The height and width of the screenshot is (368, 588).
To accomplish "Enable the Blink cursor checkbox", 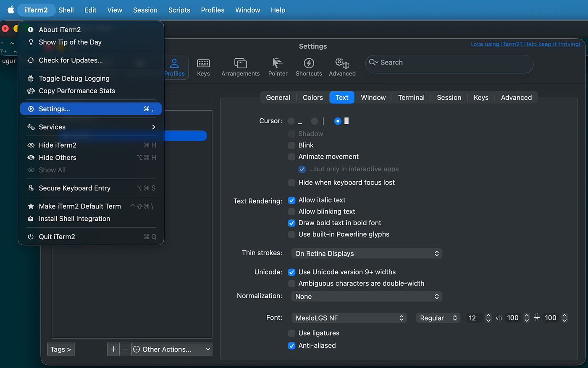I will coord(291,145).
